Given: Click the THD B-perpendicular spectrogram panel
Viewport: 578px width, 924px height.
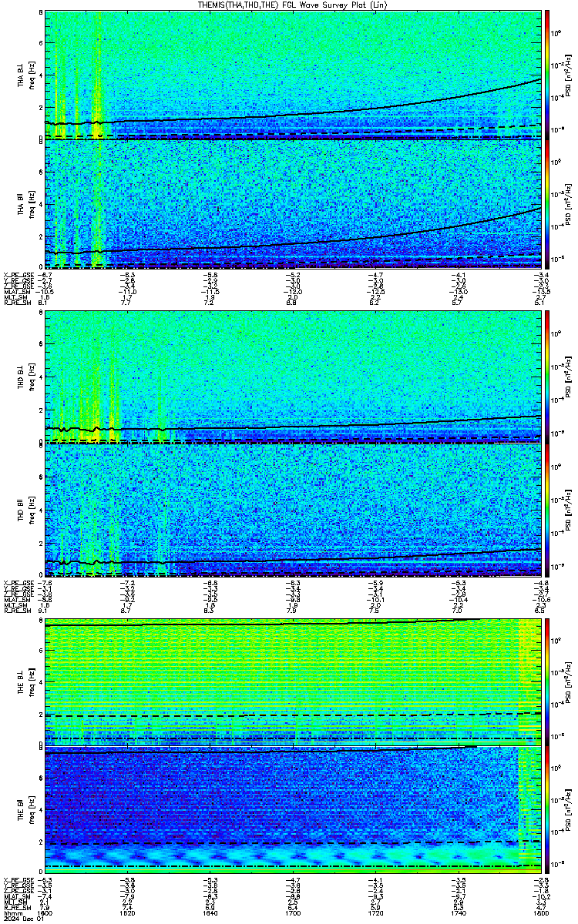Looking at the screenshot, I should click(x=293, y=377).
